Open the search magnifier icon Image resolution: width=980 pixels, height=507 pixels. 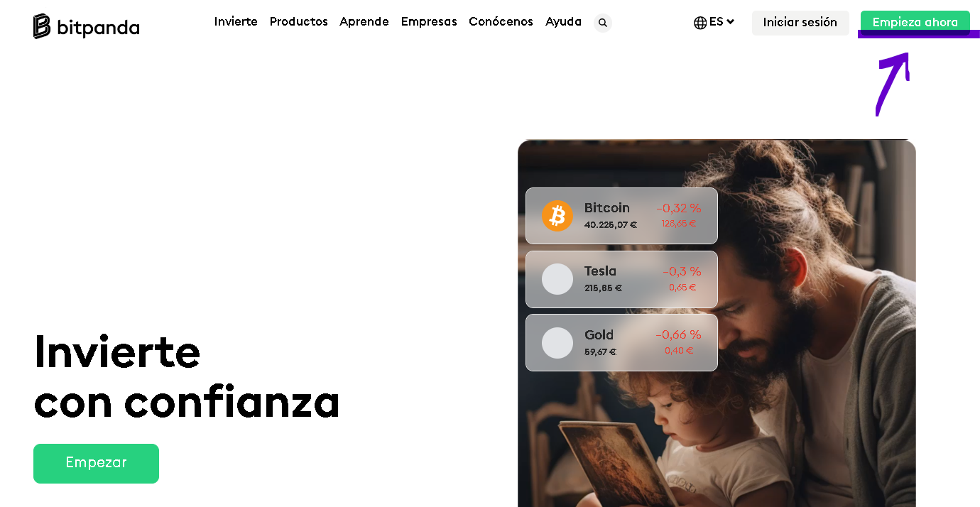(x=603, y=23)
